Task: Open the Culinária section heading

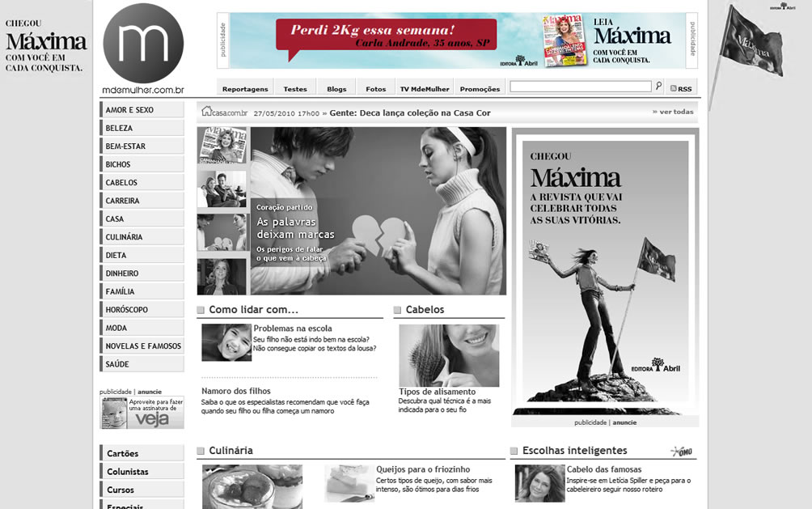Action: [231, 451]
